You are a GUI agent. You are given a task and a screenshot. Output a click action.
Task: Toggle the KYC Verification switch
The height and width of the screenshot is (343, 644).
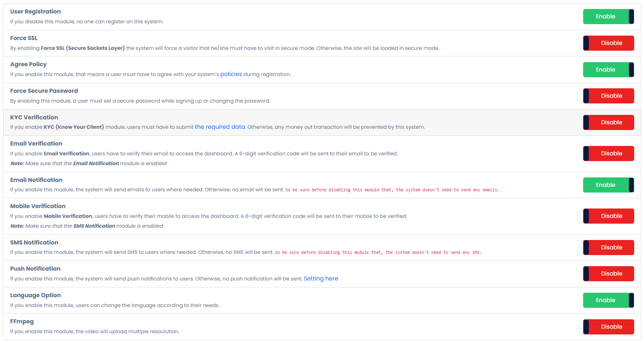click(608, 122)
